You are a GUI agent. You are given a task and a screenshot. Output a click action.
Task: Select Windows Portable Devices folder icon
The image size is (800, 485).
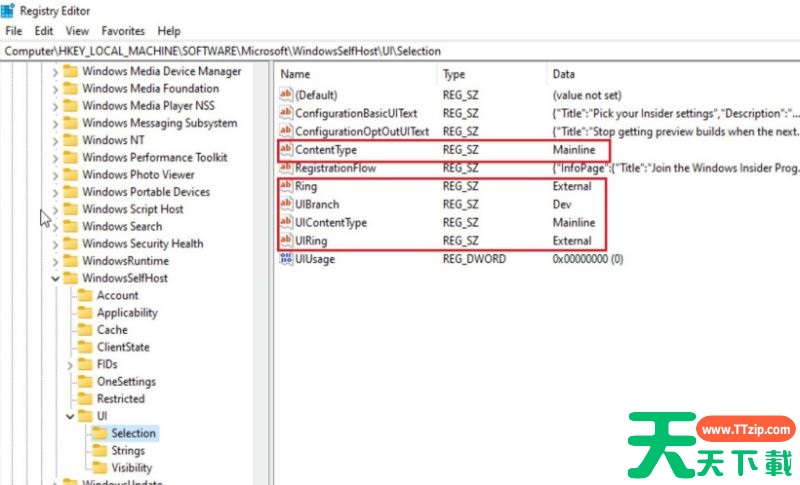[x=70, y=192]
